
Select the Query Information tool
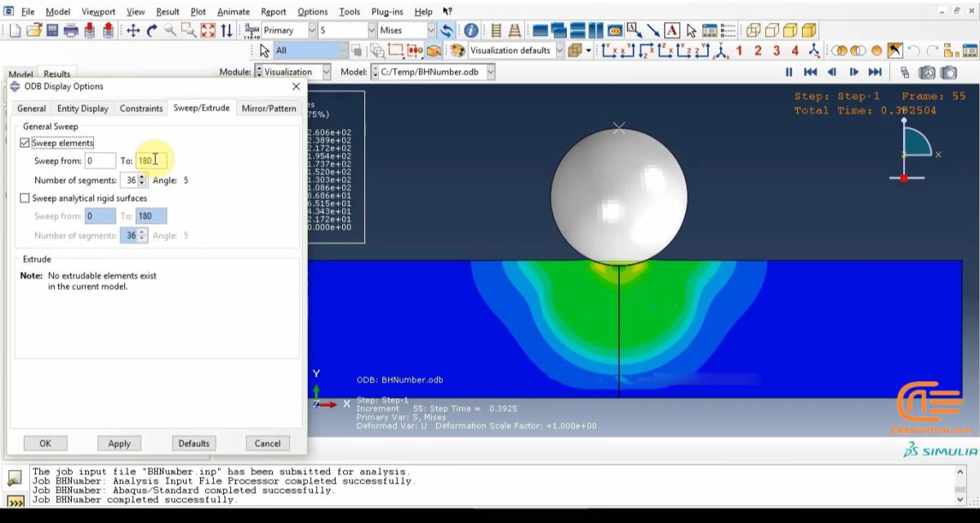coord(471,30)
